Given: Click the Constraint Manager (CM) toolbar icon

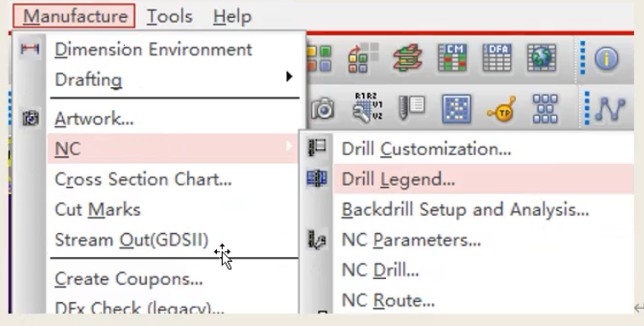Looking at the screenshot, I should 452,58.
